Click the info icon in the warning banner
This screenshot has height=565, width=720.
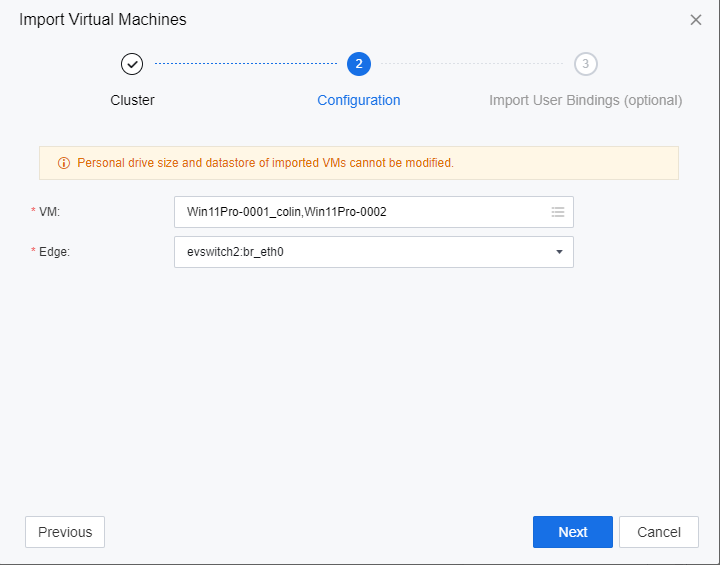click(x=64, y=163)
